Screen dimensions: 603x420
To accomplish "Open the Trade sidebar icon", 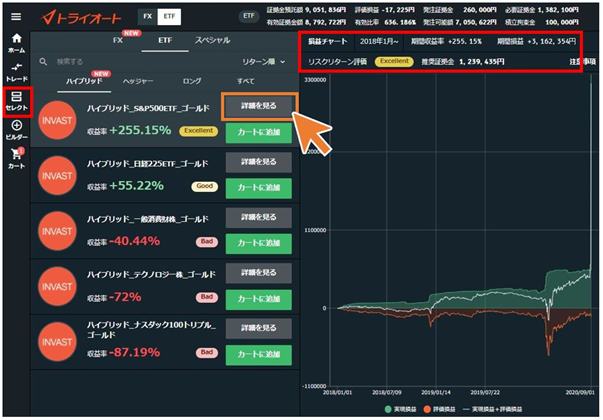I will (16, 72).
